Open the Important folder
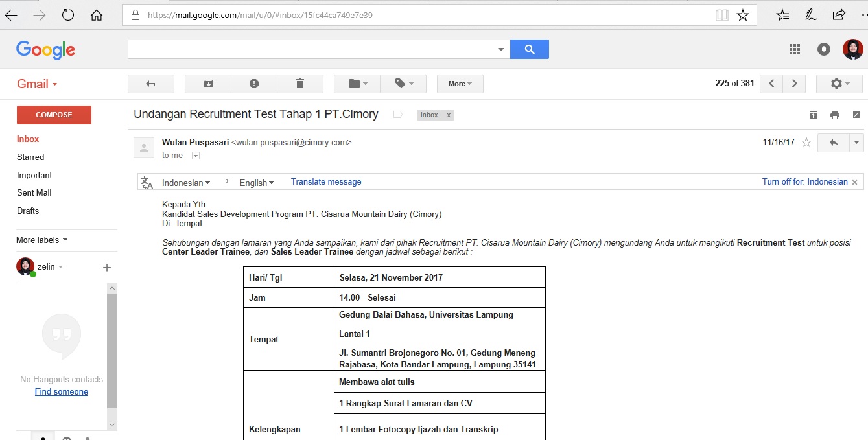The image size is (868, 440). [34, 175]
